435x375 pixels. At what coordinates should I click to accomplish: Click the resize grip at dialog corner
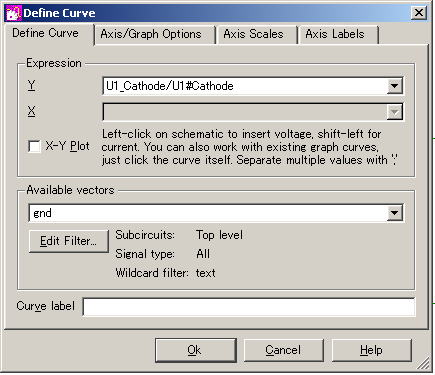pyautogui.click(x=423, y=364)
